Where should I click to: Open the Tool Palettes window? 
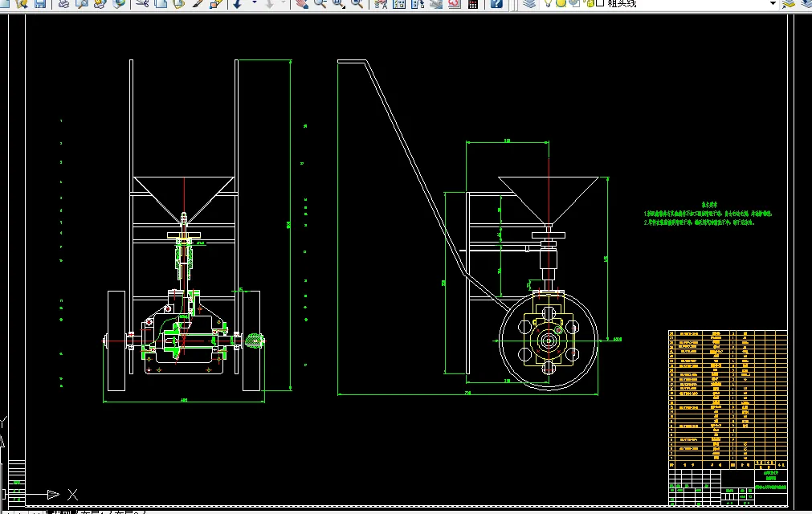click(x=418, y=3)
